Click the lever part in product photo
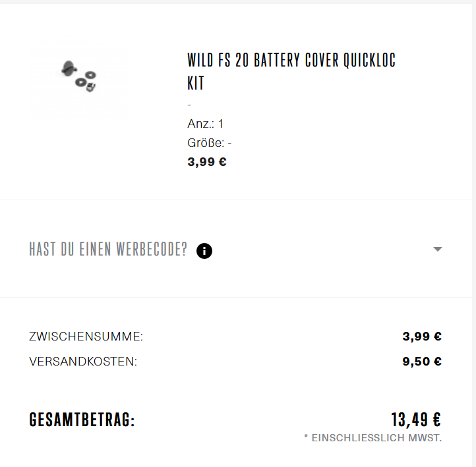Screen dimensions: 476x467 tap(69, 69)
